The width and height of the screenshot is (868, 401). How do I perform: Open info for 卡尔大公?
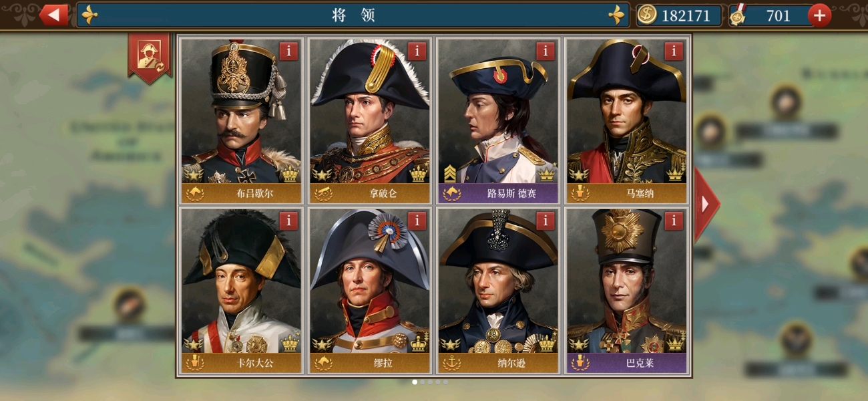point(288,221)
